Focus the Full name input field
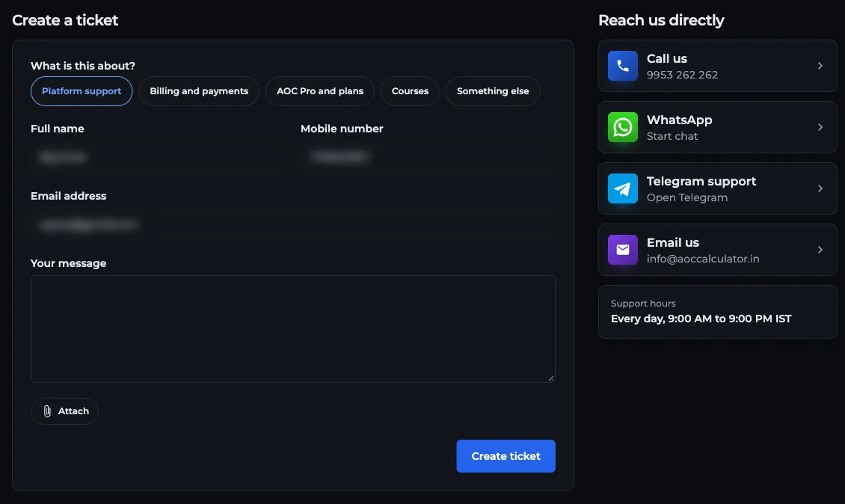845x504 pixels. 157,157
